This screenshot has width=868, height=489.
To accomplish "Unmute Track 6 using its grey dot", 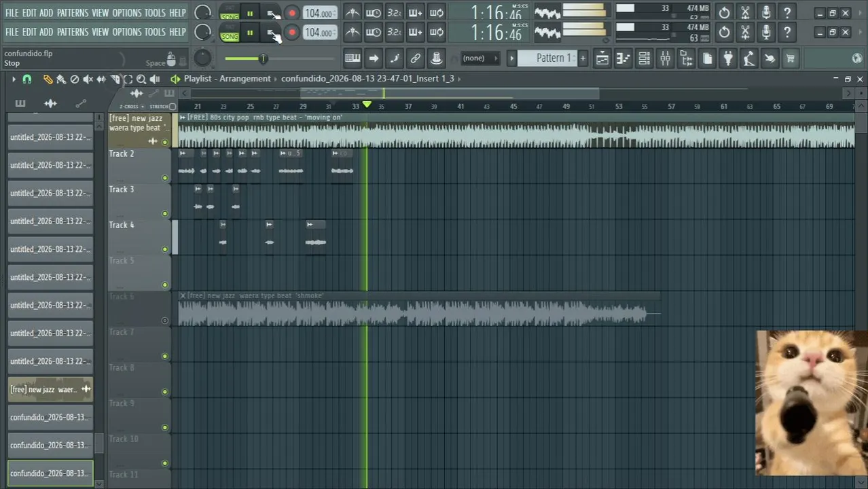I will (x=165, y=321).
